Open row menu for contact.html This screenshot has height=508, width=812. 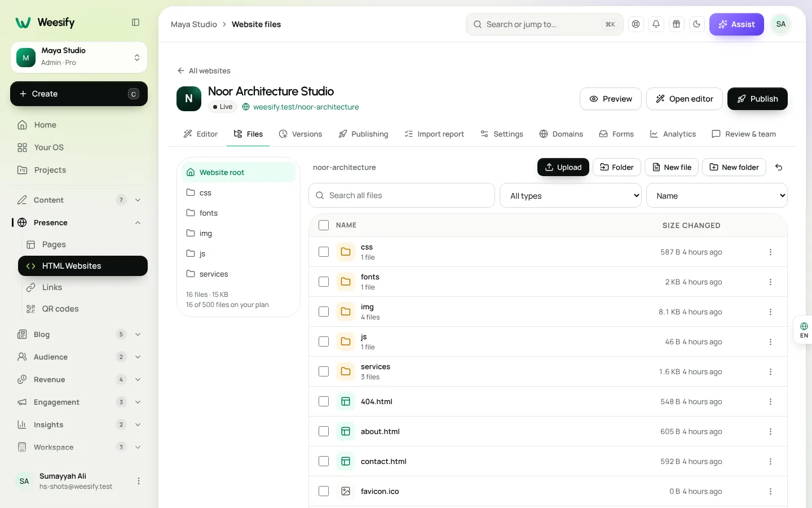pos(770,462)
